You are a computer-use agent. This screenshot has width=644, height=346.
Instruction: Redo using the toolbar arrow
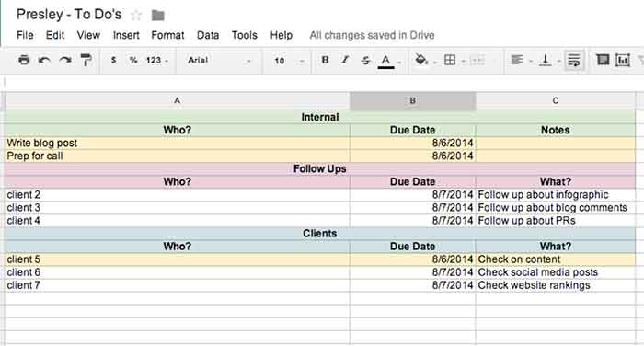[65, 61]
